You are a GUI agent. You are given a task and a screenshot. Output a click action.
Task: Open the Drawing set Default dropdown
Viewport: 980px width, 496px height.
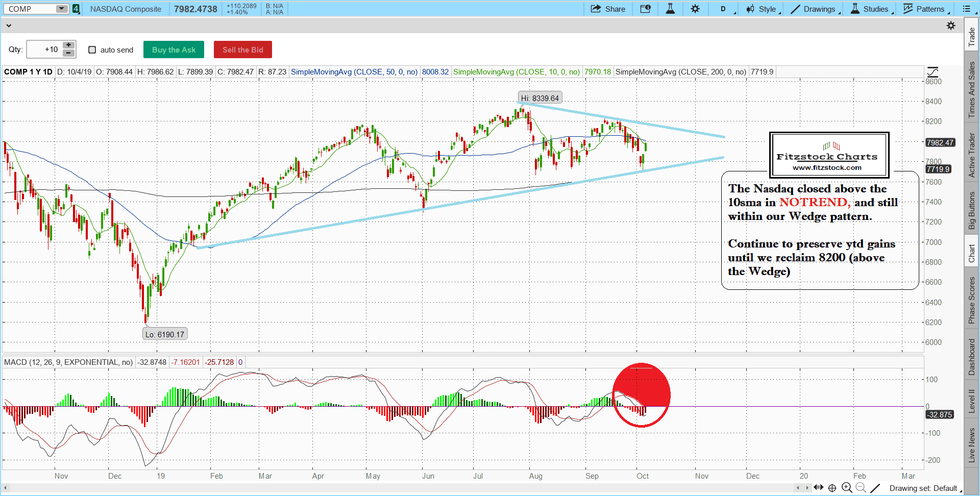click(924, 488)
